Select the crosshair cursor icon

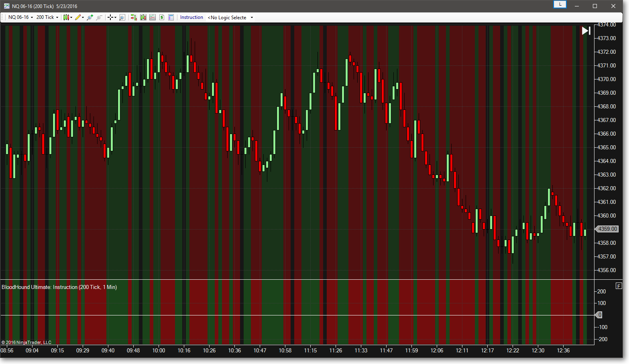pos(110,17)
